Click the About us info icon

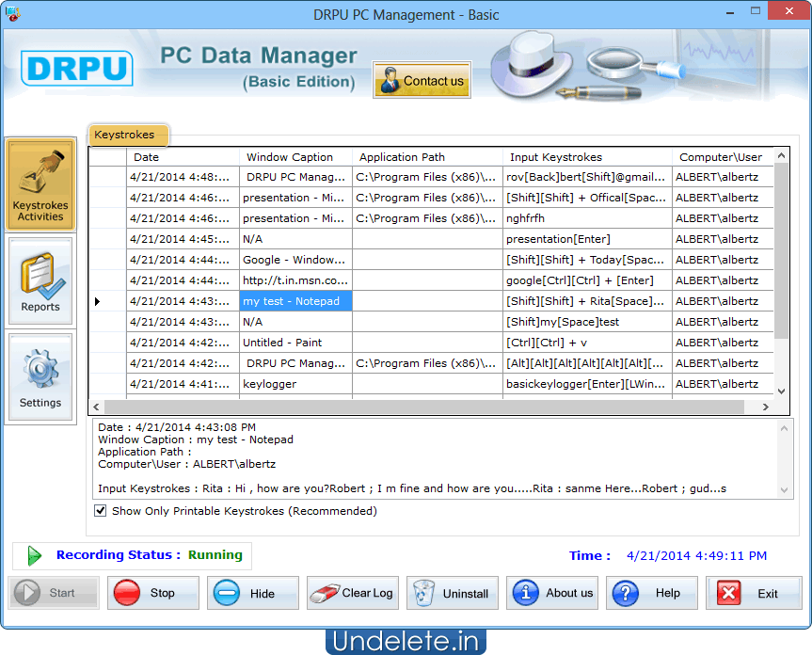click(x=526, y=593)
